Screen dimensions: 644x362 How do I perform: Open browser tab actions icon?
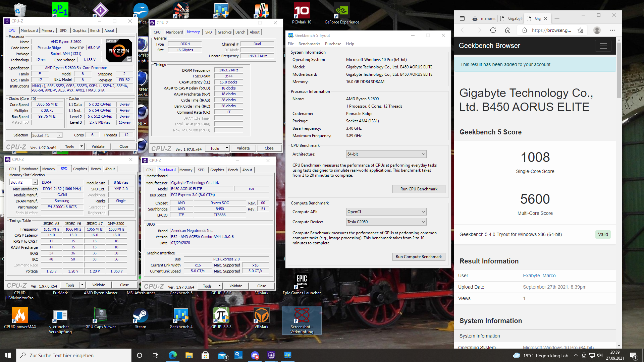(x=462, y=18)
